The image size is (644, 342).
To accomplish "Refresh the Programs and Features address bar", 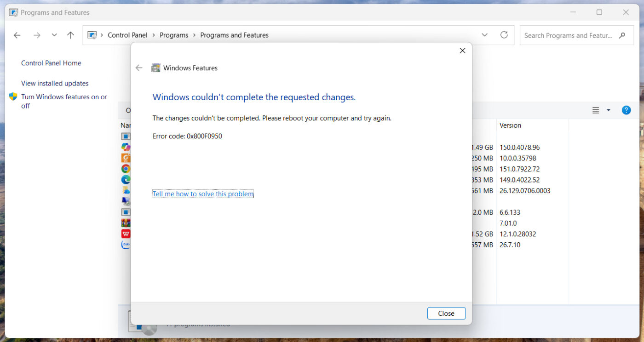I will pos(504,35).
